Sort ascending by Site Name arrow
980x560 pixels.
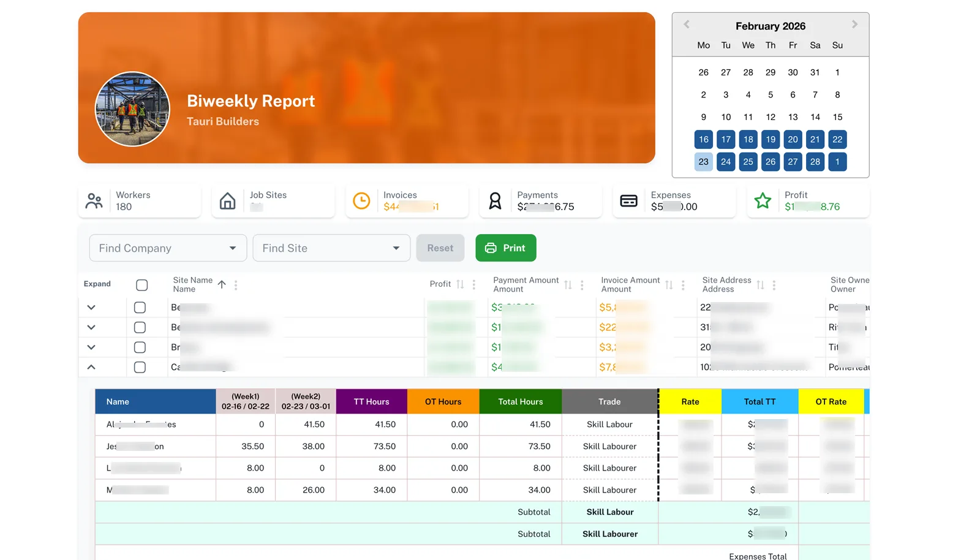[x=222, y=284]
